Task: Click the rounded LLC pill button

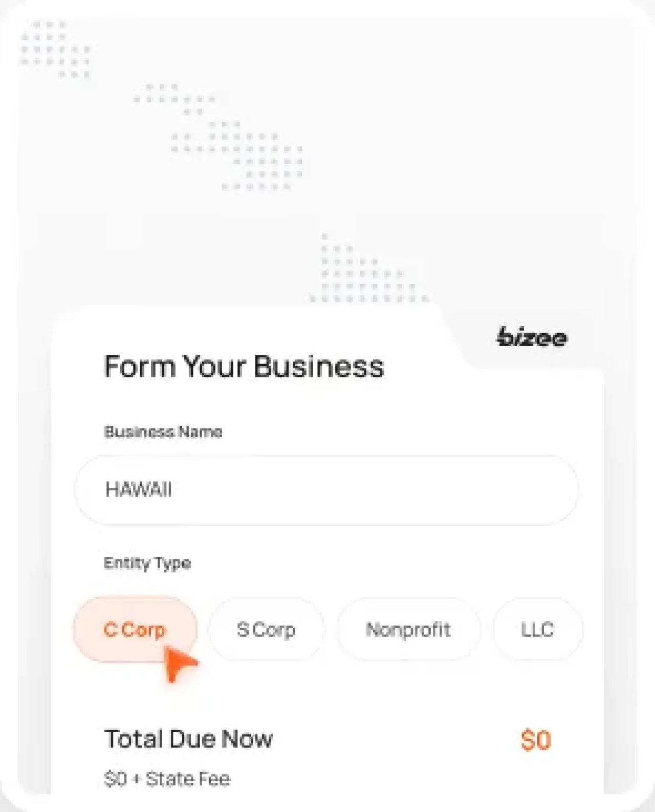Action: 537,630
